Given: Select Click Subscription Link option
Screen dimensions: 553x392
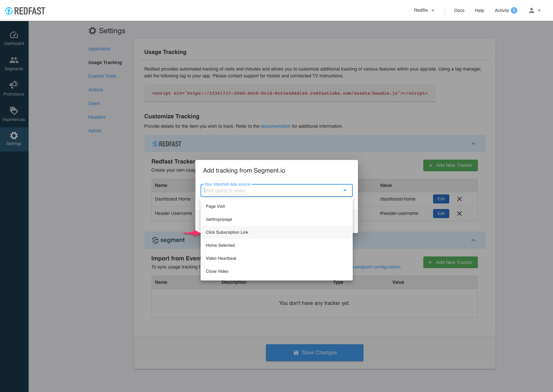Looking at the screenshot, I should [x=277, y=232].
